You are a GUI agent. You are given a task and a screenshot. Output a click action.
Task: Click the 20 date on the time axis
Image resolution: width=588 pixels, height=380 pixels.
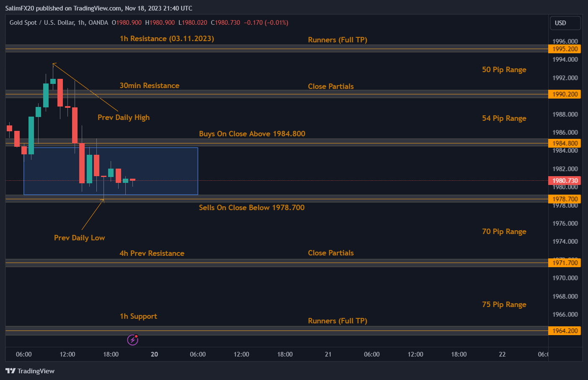click(154, 354)
